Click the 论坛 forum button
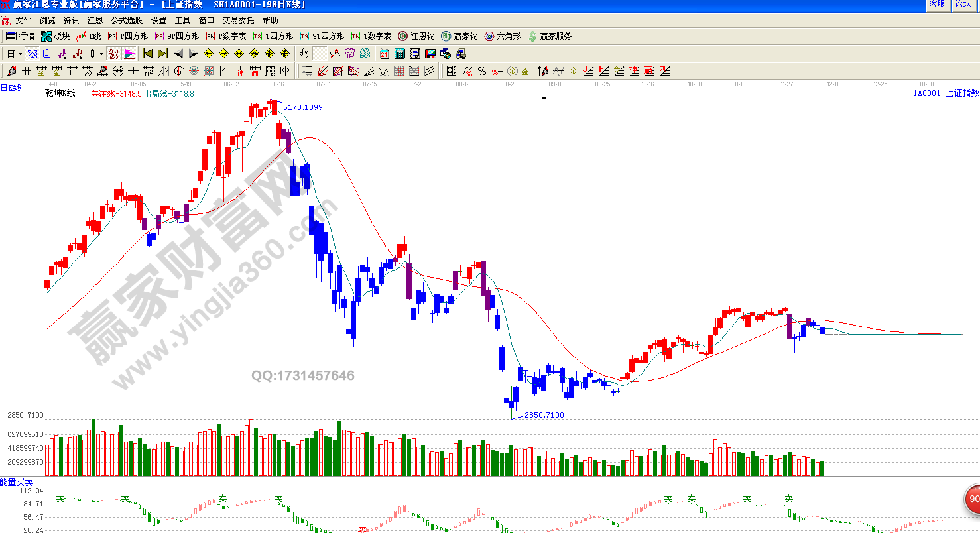Image resolution: width=980 pixels, height=533 pixels. click(963, 5)
